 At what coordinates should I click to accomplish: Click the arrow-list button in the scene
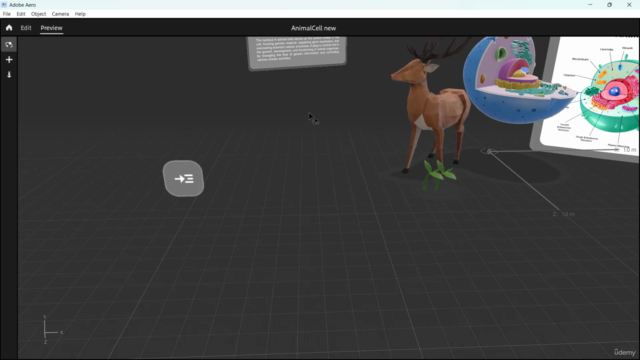[x=183, y=178]
